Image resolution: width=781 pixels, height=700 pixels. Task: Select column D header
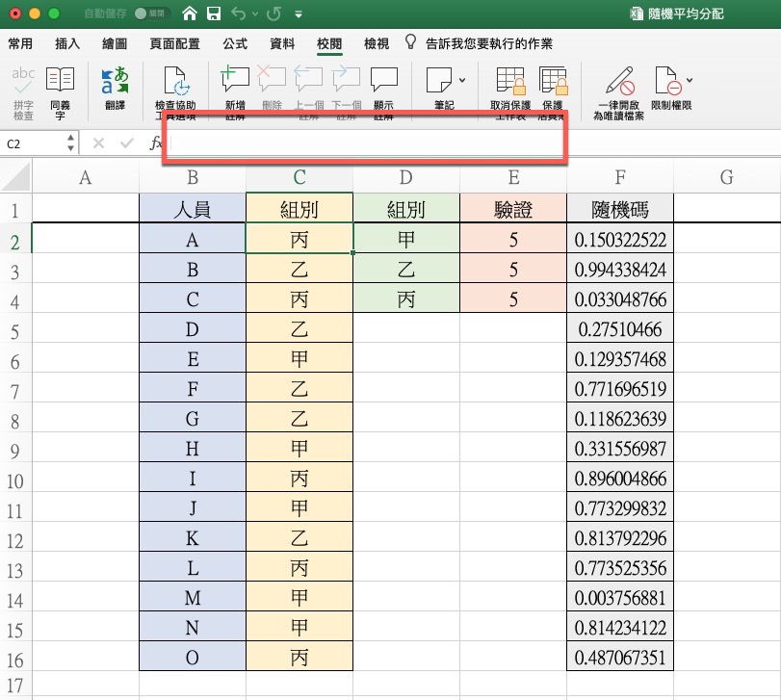tap(405, 176)
